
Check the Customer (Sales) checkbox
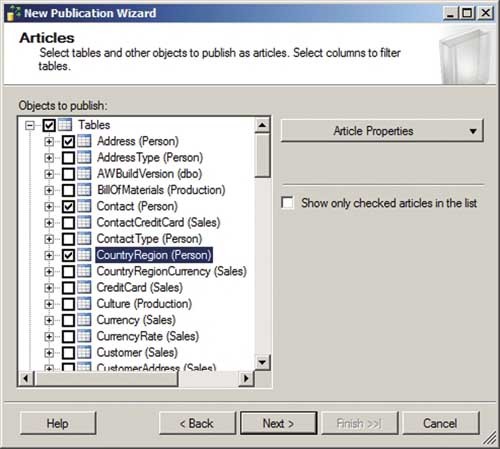pos(68,353)
